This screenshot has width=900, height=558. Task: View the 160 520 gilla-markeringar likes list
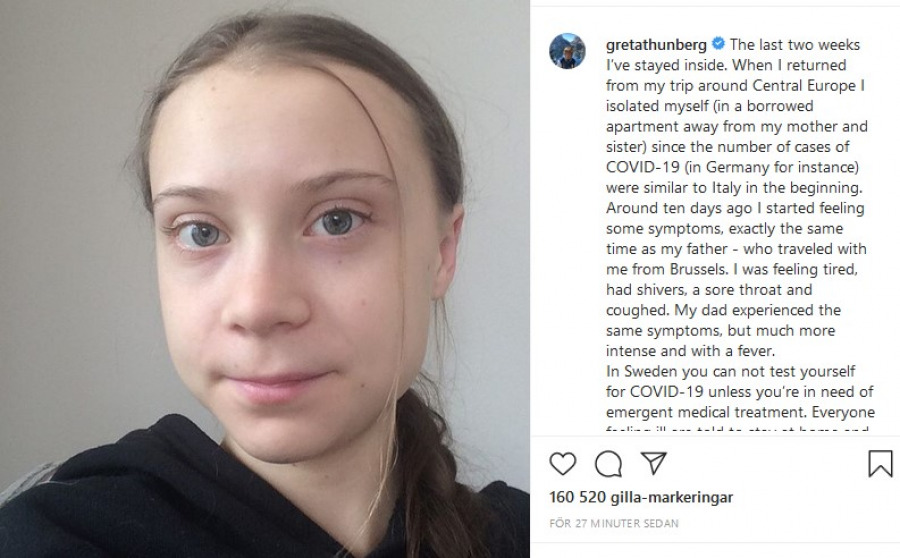641,497
